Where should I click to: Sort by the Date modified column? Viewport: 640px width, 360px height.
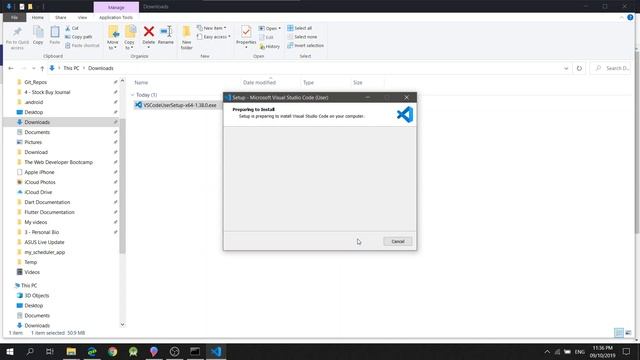click(x=259, y=82)
